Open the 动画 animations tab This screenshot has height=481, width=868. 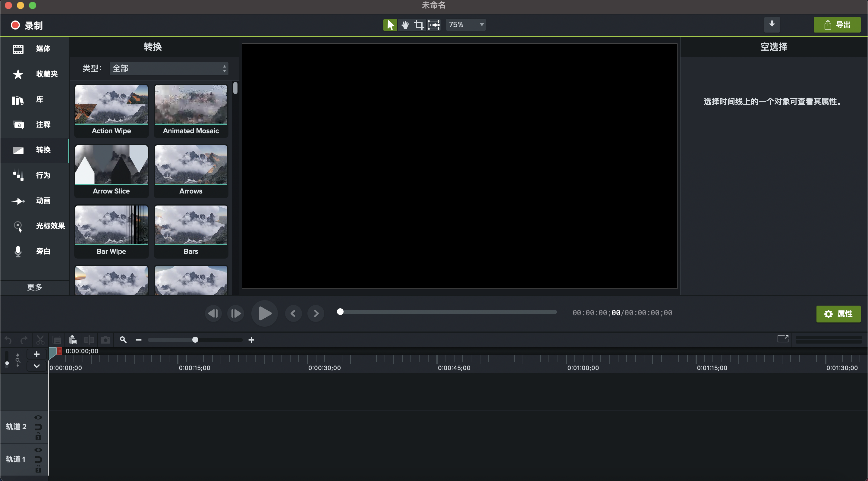tap(35, 201)
